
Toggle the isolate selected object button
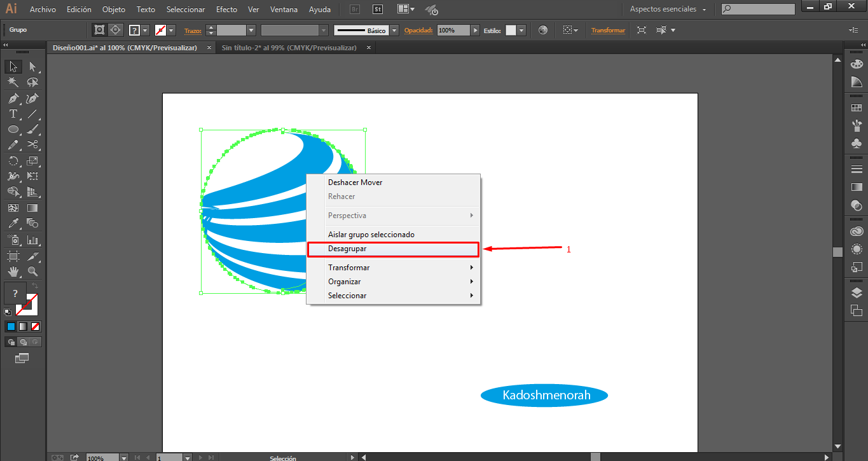(641, 30)
